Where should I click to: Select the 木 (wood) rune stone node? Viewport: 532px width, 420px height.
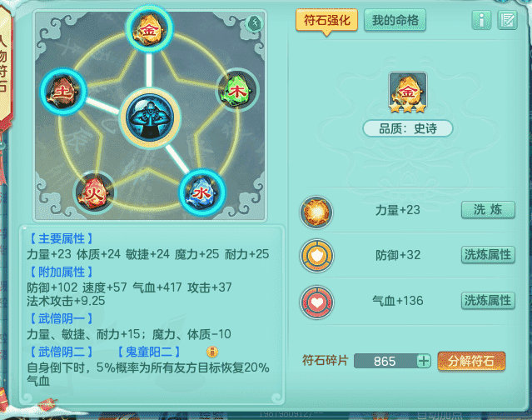237,91
